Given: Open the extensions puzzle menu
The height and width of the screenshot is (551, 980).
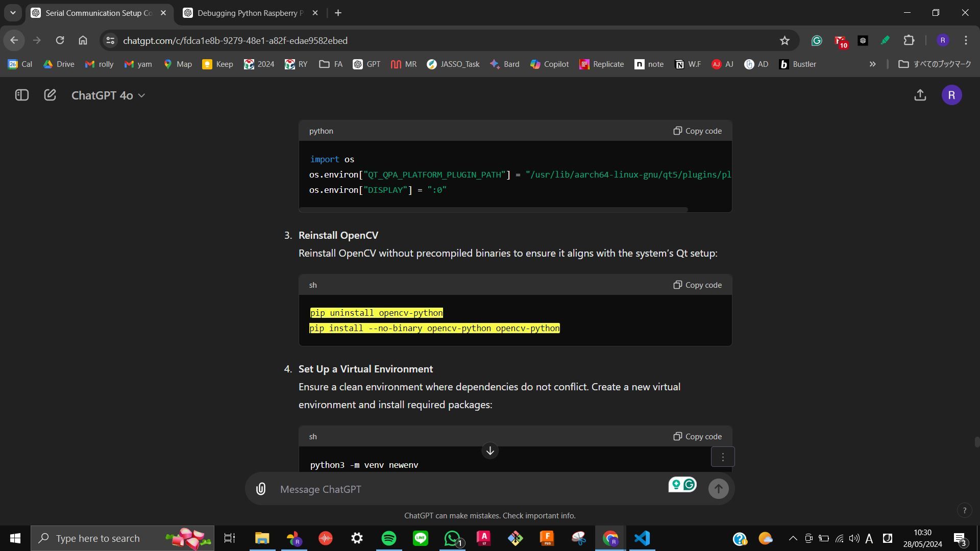Looking at the screenshot, I should pyautogui.click(x=909, y=40).
